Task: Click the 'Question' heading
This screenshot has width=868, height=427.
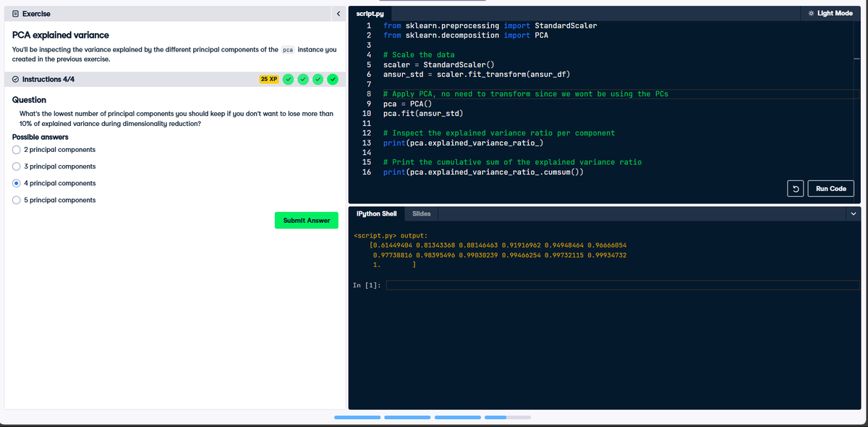Action: [x=30, y=100]
